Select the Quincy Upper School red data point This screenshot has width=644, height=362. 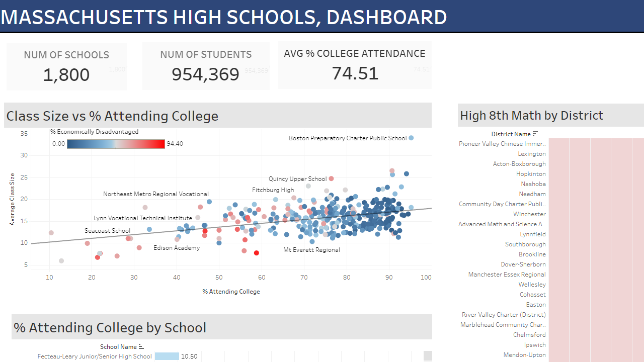click(x=331, y=178)
